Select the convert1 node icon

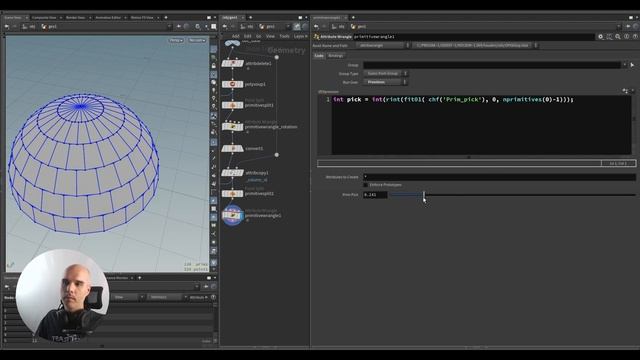pos(233,149)
